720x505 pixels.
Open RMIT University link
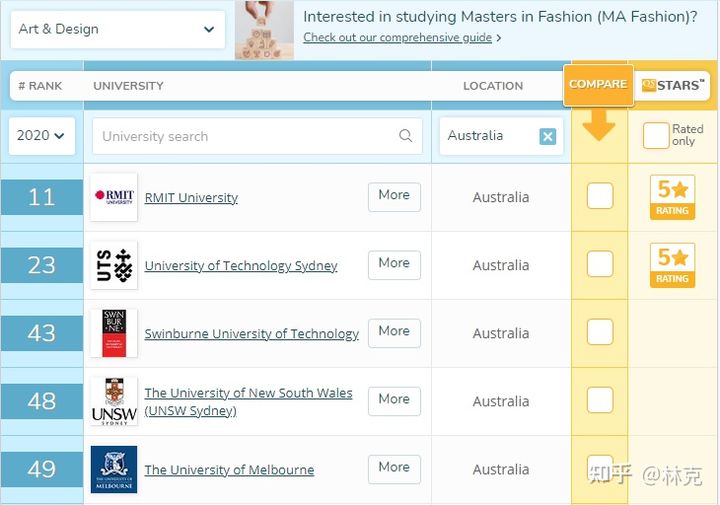191,198
